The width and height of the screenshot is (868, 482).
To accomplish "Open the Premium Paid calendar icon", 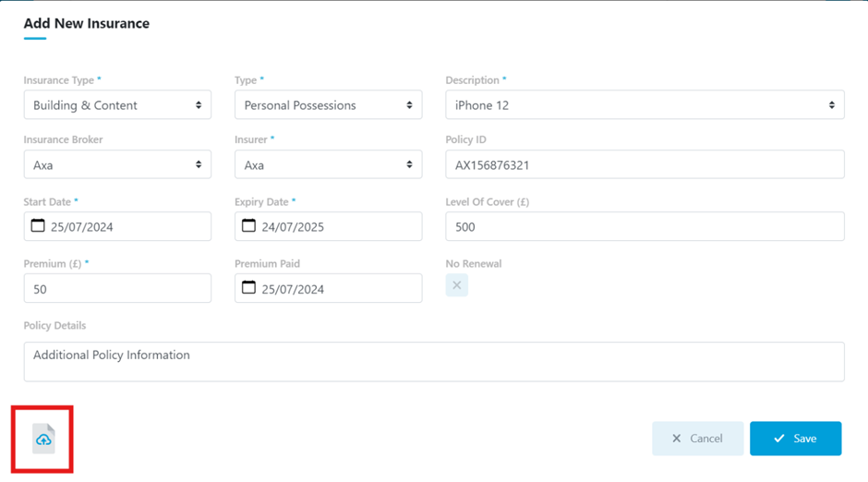I will coord(248,287).
